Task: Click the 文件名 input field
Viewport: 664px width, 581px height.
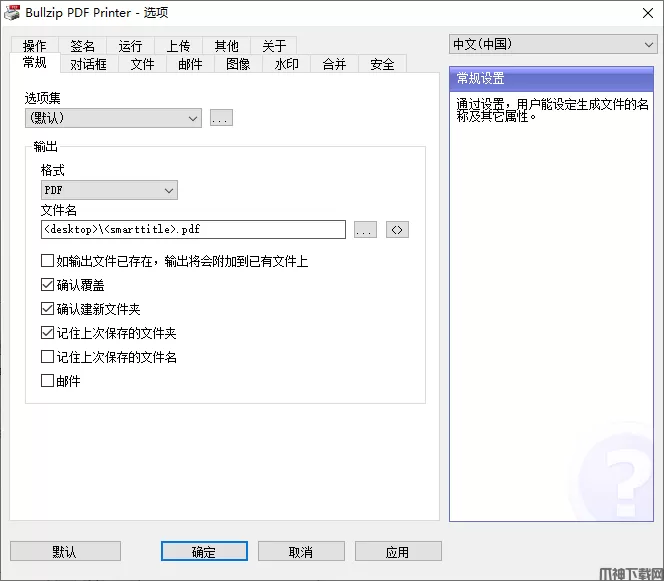Action: click(x=193, y=230)
